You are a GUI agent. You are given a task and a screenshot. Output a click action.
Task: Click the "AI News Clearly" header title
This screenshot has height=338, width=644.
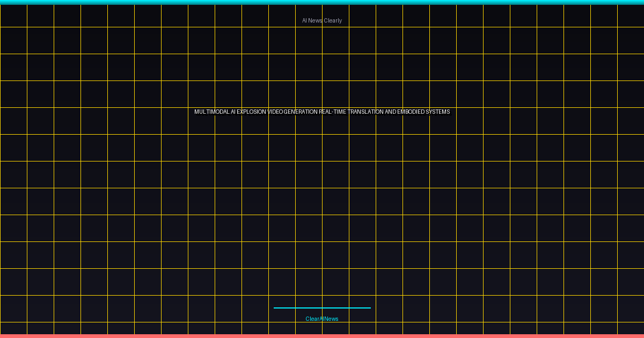pyautogui.click(x=322, y=21)
